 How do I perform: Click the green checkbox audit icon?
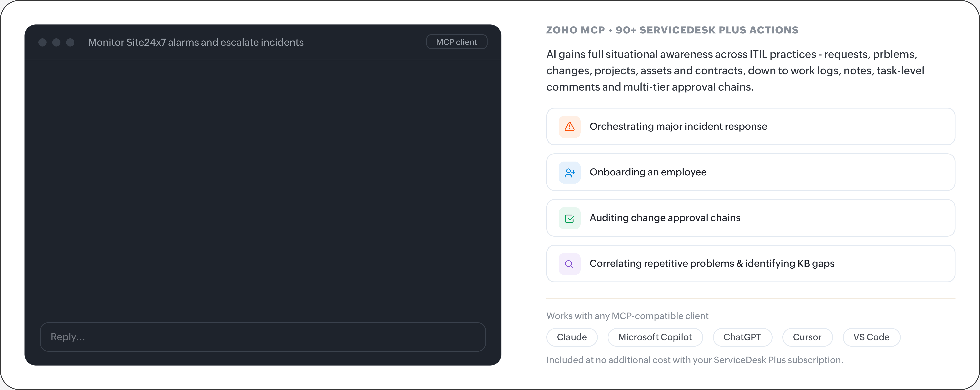pyautogui.click(x=569, y=218)
